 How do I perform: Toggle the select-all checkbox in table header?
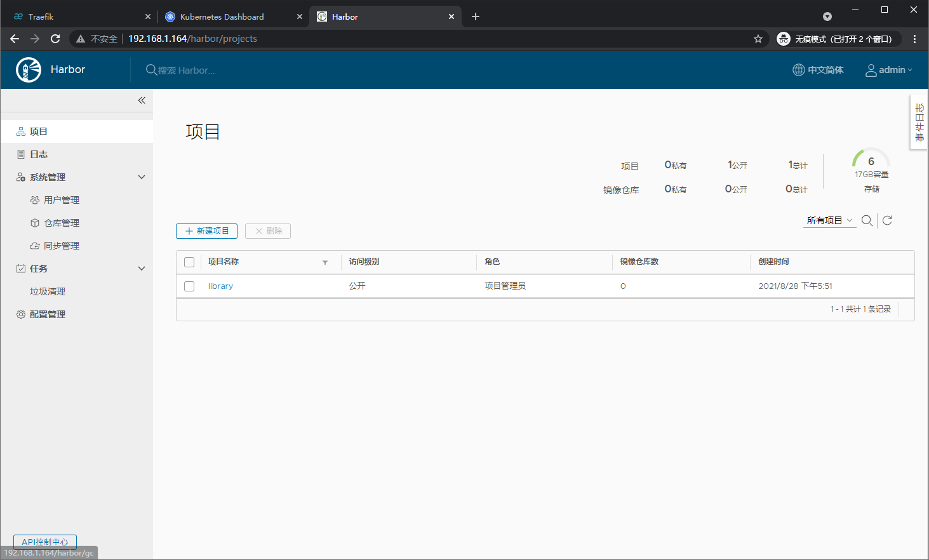click(189, 262)
